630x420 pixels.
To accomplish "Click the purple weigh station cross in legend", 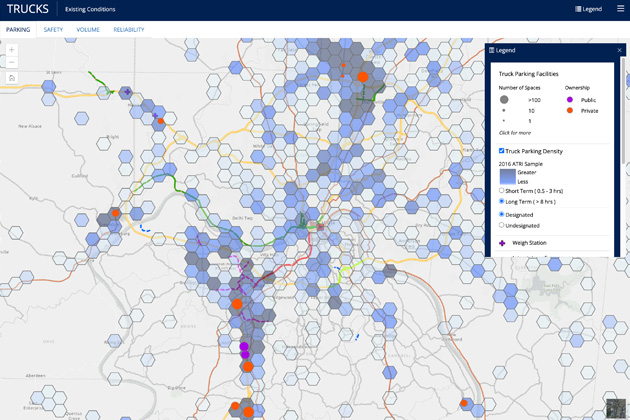I will 502,242.
